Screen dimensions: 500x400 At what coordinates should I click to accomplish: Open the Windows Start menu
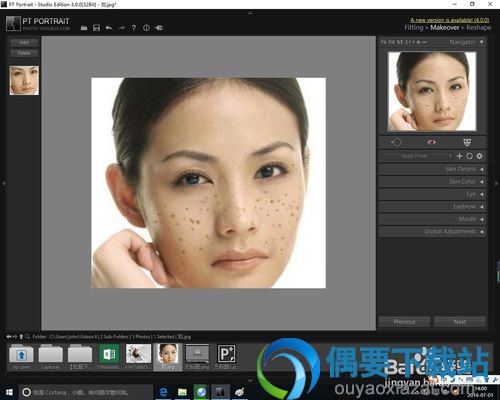click(9, 392)
